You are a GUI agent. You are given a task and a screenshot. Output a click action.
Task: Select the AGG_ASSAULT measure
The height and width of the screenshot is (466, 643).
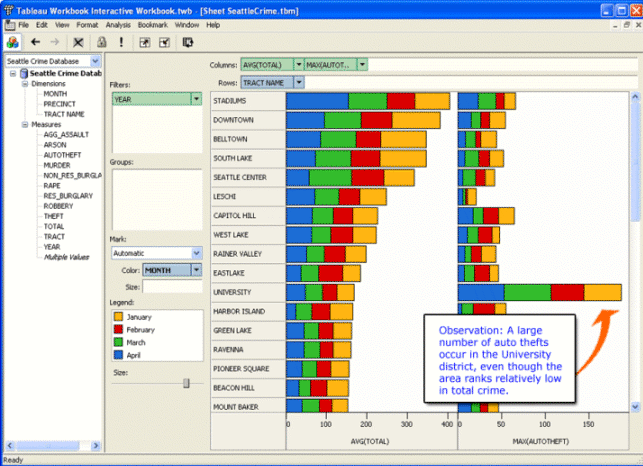click(x=66, y=135)
